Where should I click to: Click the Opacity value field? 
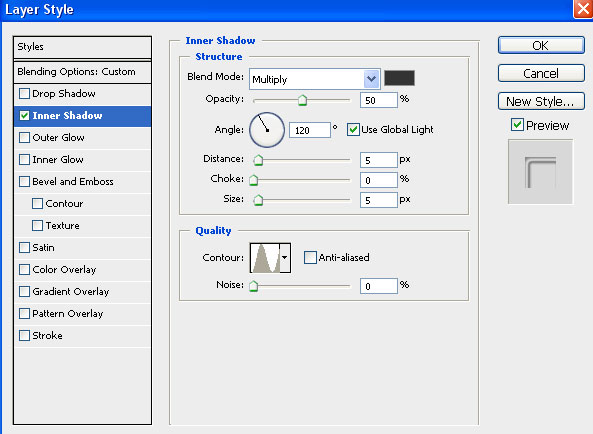[x=379, y=100]
